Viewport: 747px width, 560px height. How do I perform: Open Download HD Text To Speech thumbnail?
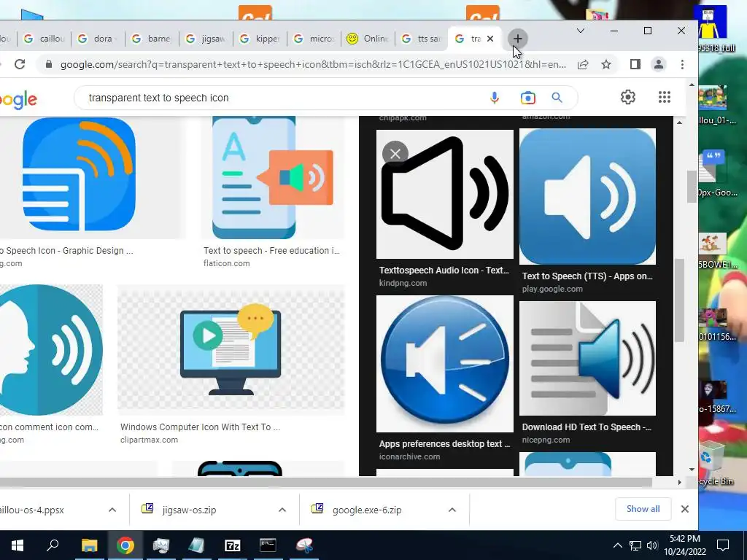coord(587,359)
